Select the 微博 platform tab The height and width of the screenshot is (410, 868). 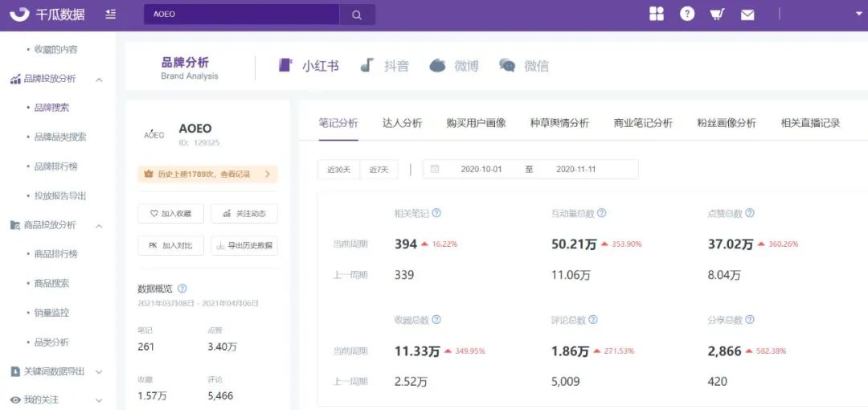point(454,66)
